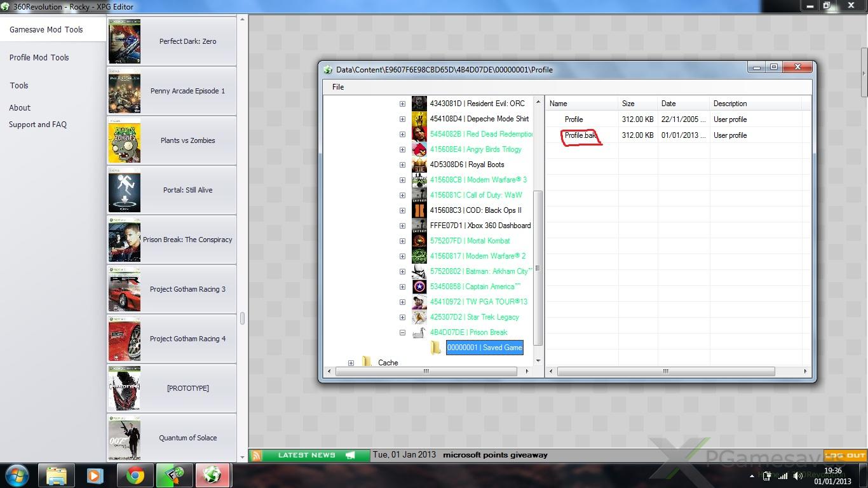
Task: Click the Captain America game icon
Action: click(x=419, y=287)
